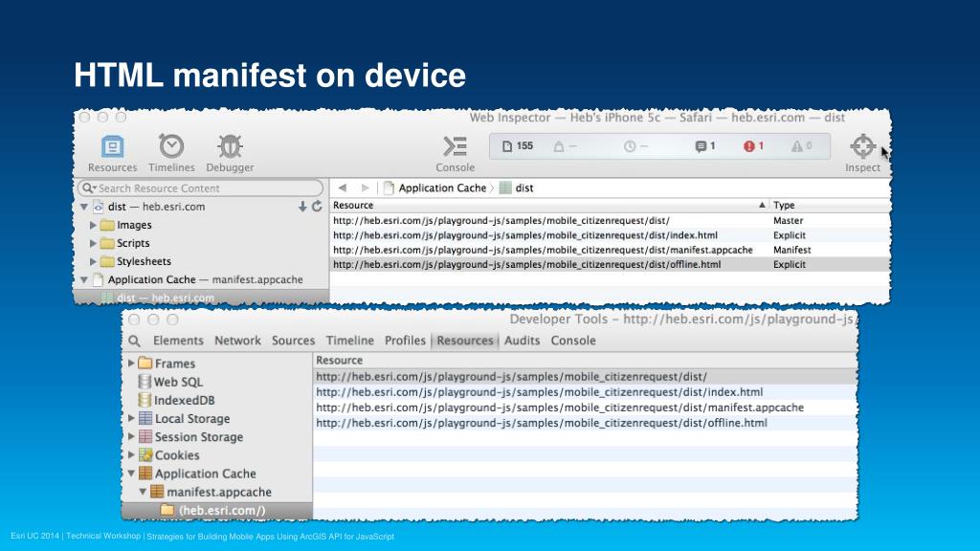Open the Timelines panel in Web Inspector

tap(171, 154)
